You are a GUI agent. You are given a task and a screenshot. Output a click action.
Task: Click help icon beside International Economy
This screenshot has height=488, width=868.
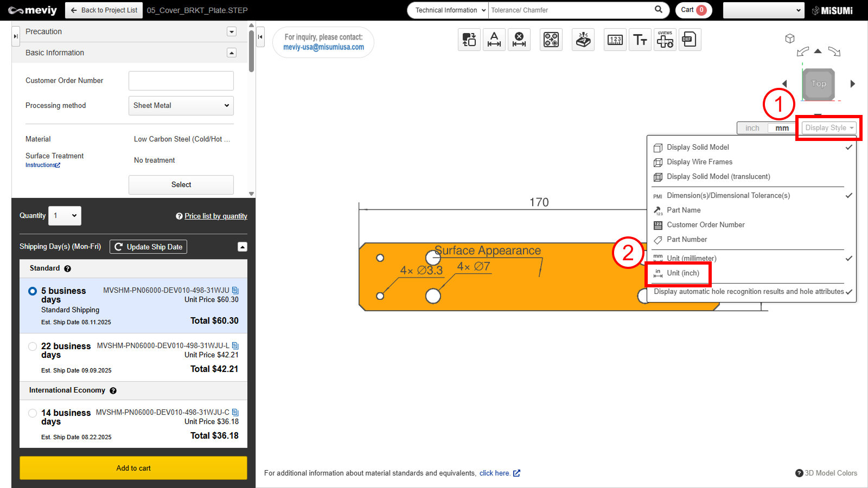[113, 390]
